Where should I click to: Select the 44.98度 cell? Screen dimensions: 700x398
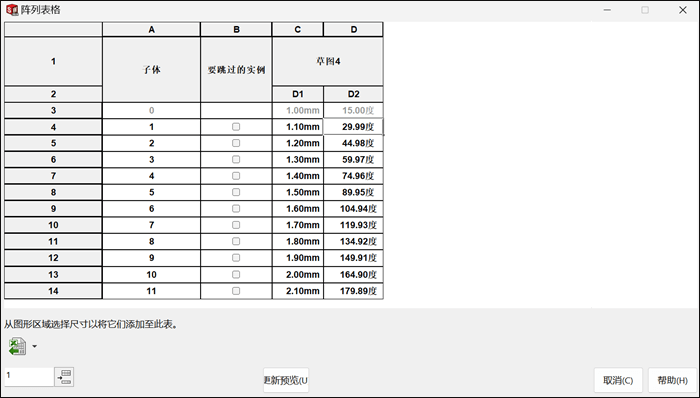point(353,143)
